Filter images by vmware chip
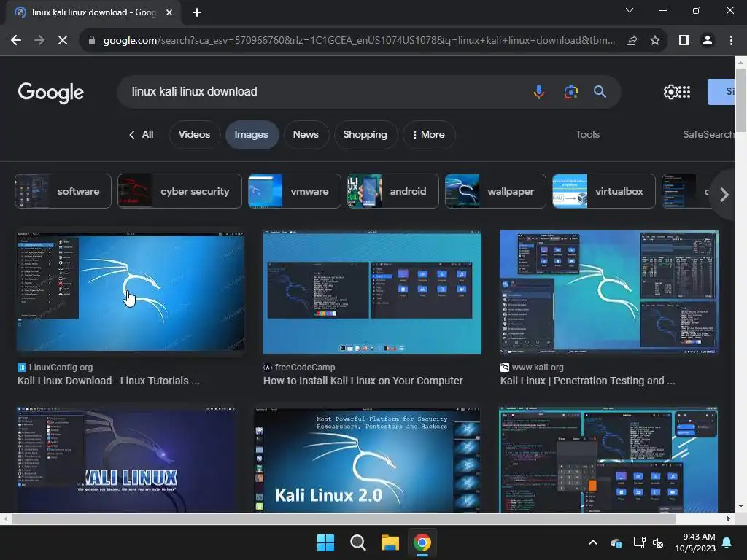The width and height of the screenshot is (747, 560). pos(295,191)
